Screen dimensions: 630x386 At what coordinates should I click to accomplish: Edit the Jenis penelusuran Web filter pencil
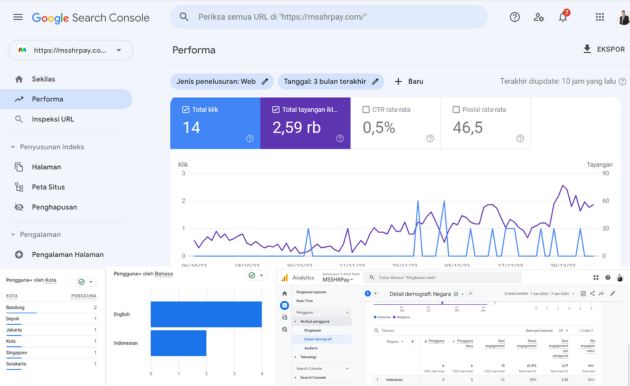click(265, 82)
